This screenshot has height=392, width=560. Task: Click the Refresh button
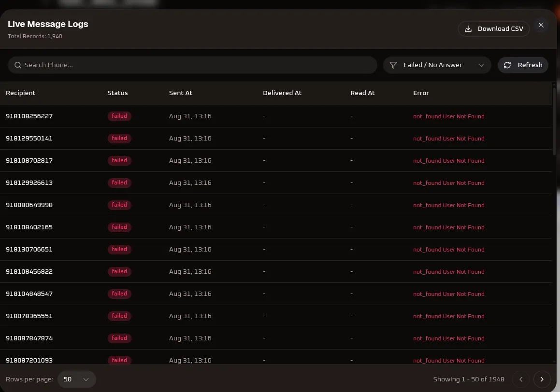tap(523, 65)
